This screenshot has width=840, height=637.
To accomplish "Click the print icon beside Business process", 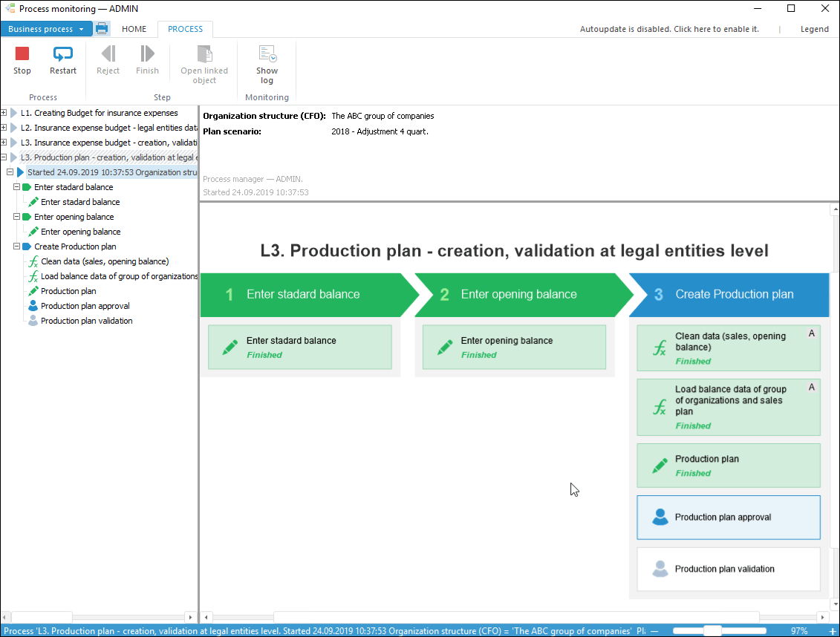I will 102,29.
